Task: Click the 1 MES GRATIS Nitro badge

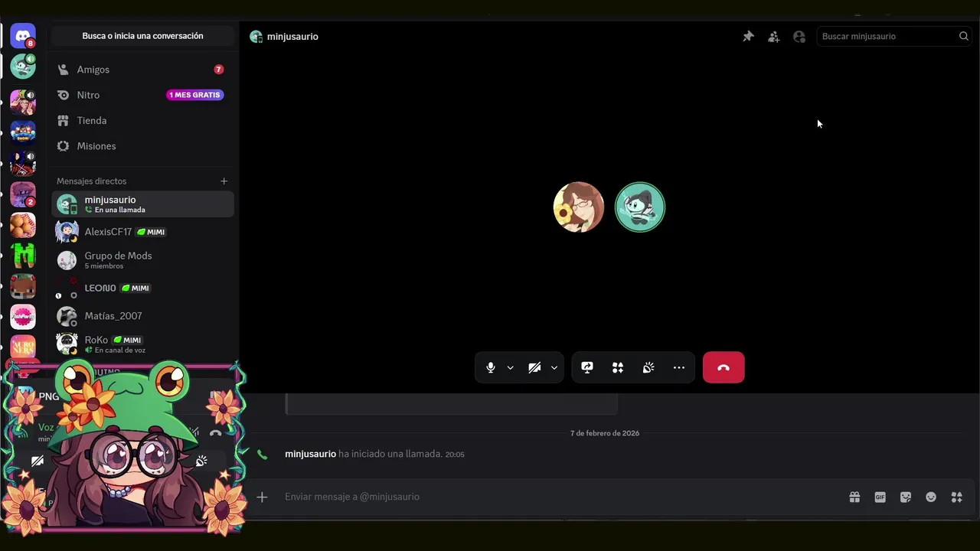Action: [x=195, y=95]
